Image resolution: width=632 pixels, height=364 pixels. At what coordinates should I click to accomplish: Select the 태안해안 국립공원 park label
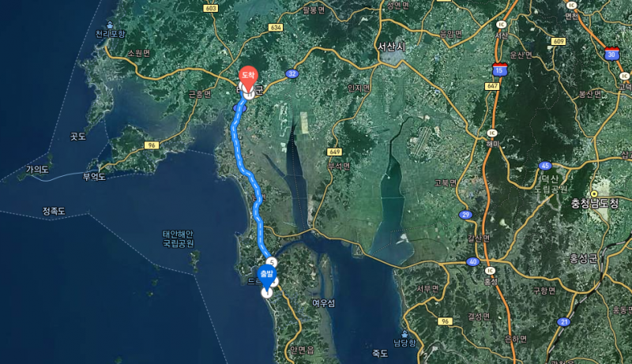pyautogui.click(x=179, y=238)
